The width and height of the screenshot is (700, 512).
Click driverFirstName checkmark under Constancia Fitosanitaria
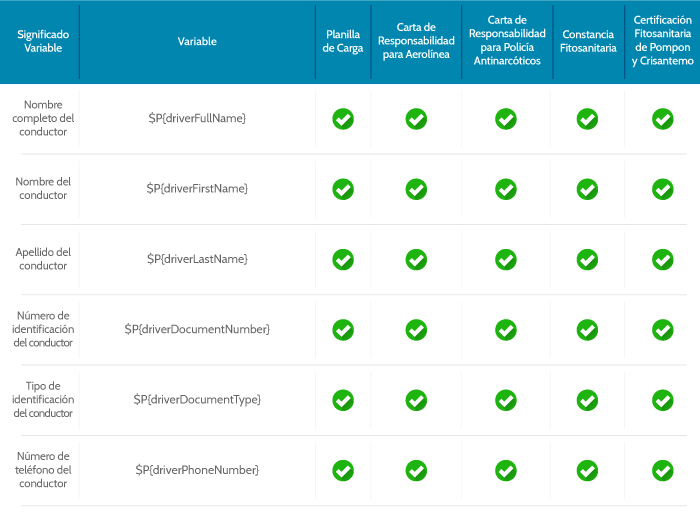[x=587, y=189]
